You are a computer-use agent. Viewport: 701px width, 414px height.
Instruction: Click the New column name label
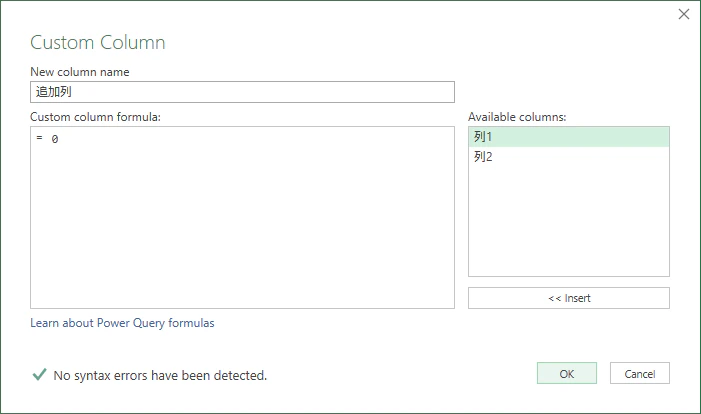[x=80, y=72]
